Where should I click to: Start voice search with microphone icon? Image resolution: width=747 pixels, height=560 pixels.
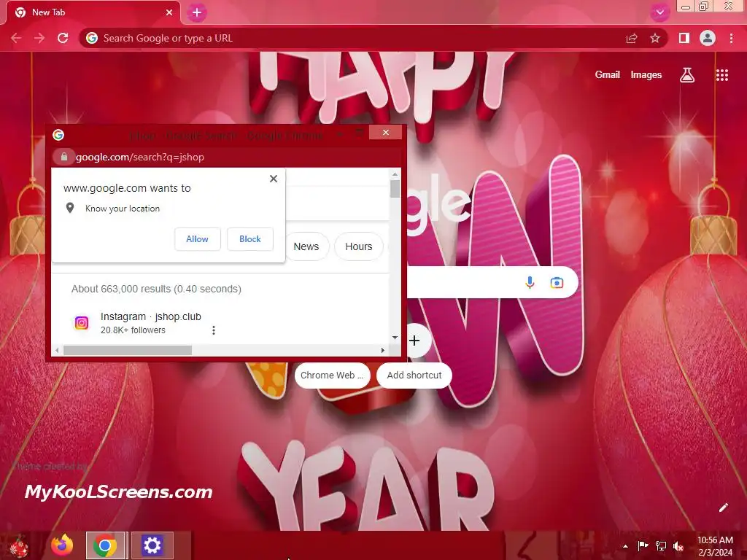click(x=530, y=282)
